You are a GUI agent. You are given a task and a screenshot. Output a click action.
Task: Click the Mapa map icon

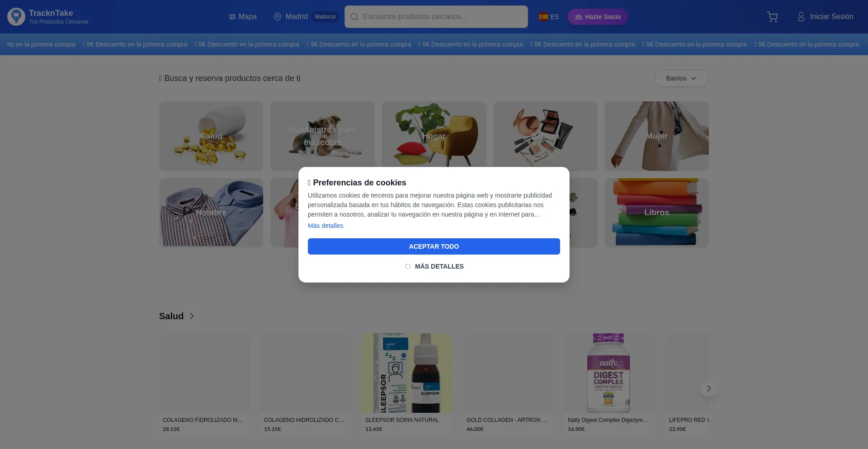coord(232,17)
